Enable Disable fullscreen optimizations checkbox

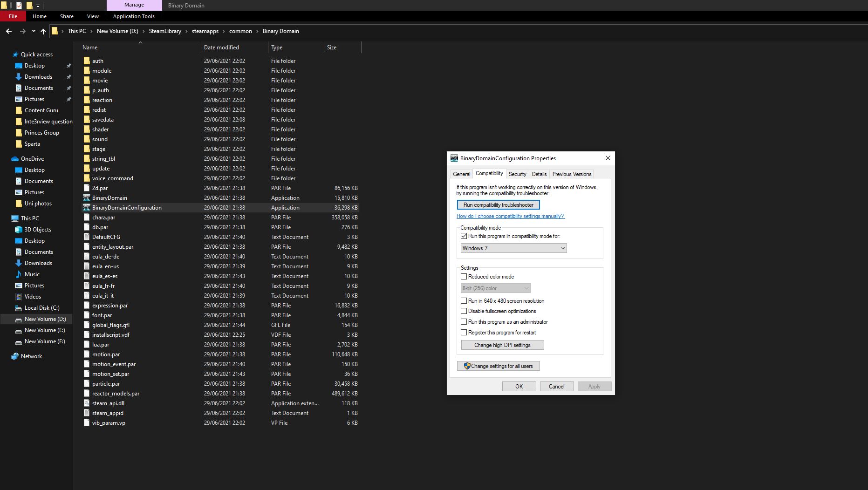pyautogui.click(x=464, y=311)
